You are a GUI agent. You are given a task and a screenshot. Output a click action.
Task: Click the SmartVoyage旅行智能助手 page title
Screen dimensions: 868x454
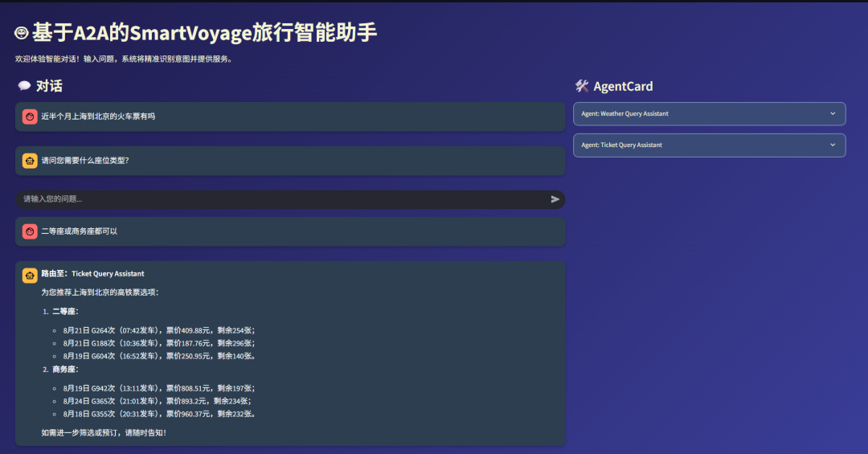204,33
